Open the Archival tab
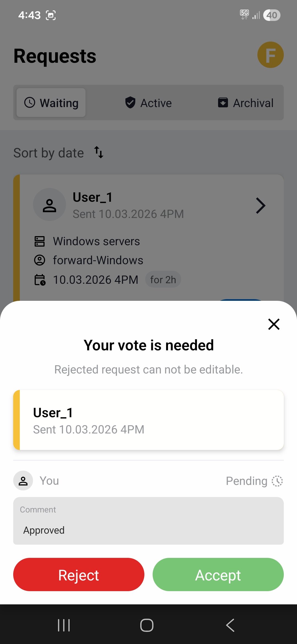297x644 pixels. coord(246,103)
